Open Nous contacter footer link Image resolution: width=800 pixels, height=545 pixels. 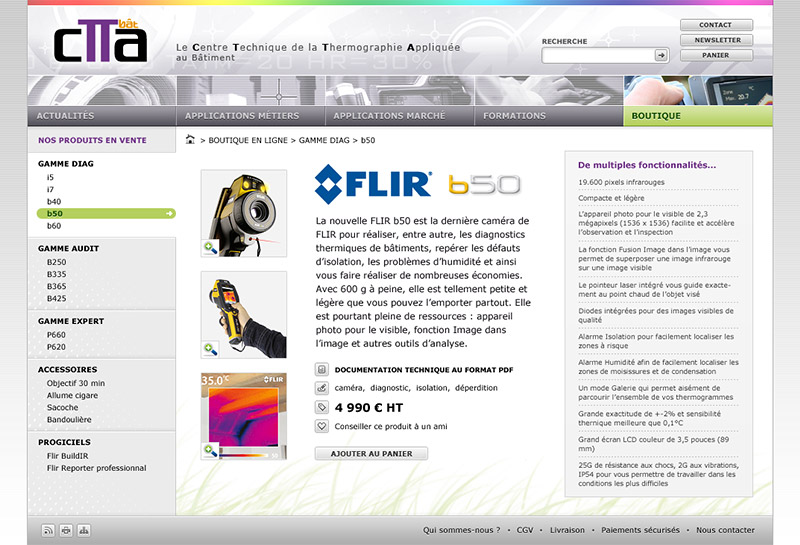point(725,530)
